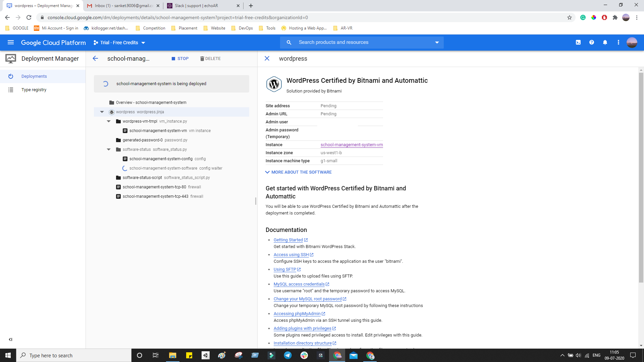Click the back arrow beside school-manag...
This screenshot has height=362, width=644.
(x=95, y=59)
